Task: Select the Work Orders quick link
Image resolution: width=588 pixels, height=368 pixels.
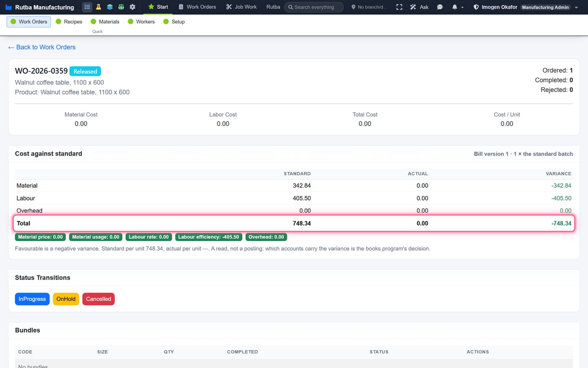Action: (28, 22)
